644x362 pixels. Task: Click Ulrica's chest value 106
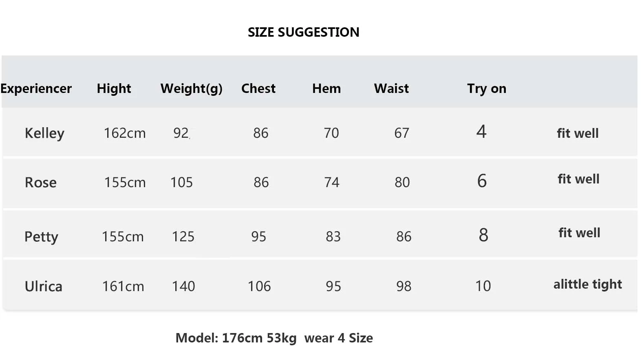click(259, 286)
